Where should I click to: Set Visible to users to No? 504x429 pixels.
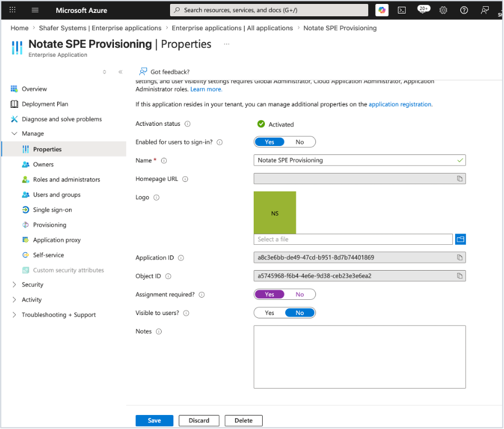(x=300, y=313)
